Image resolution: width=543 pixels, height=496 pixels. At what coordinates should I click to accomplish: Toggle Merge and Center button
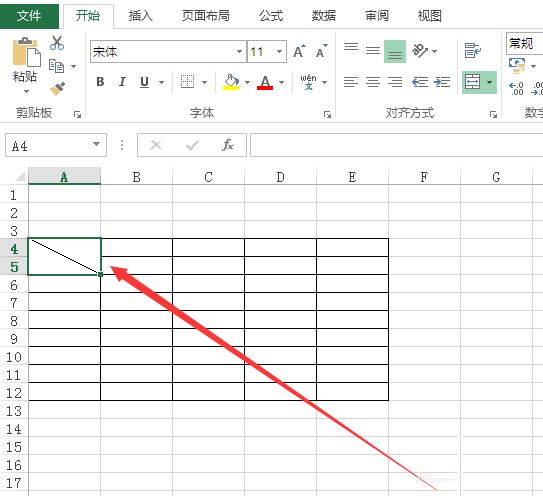(472, 82)
